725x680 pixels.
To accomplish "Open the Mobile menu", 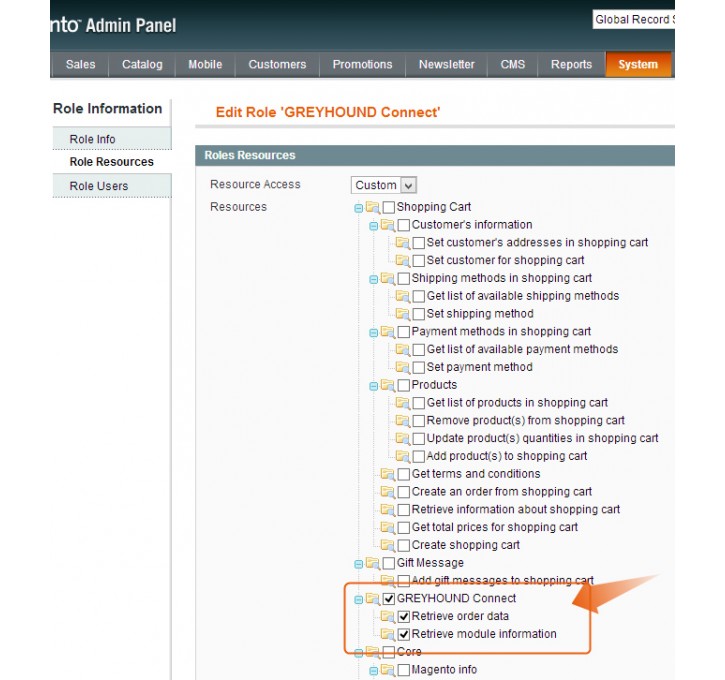I will tap(205, 65).
